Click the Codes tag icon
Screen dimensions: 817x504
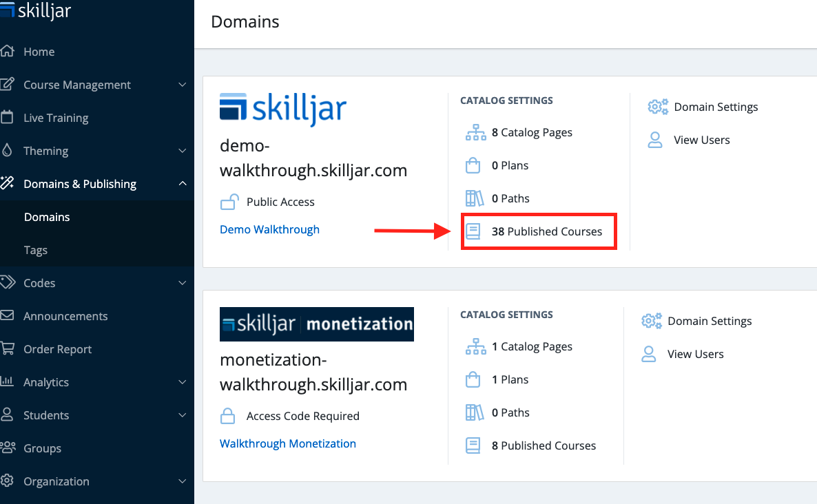8,283
